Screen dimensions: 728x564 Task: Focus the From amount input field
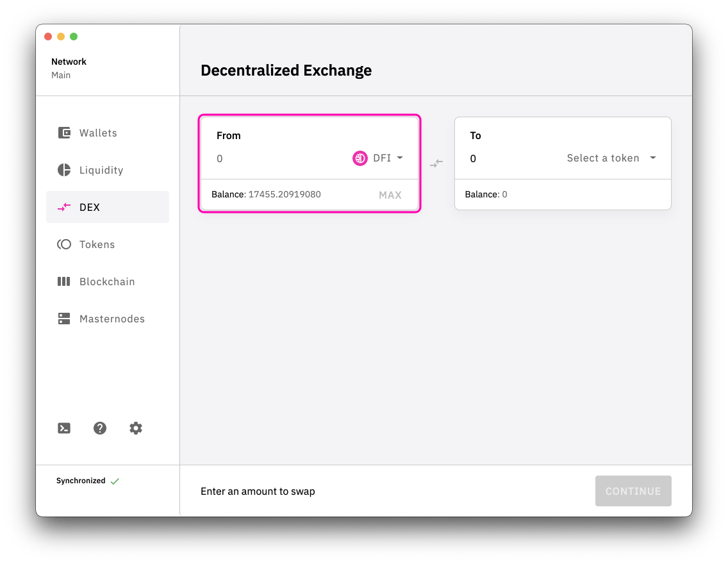pos(279,159)
